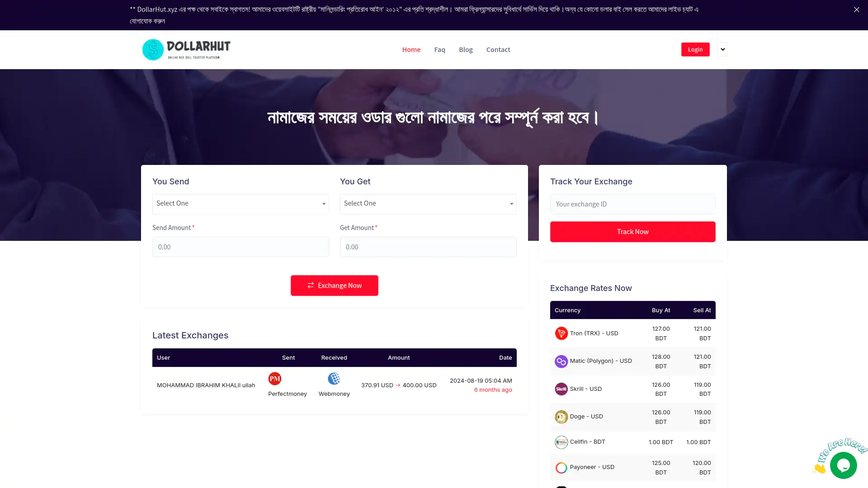
Task: Click the Matic (Polygon) currency icon
Action: coord(561,361)
